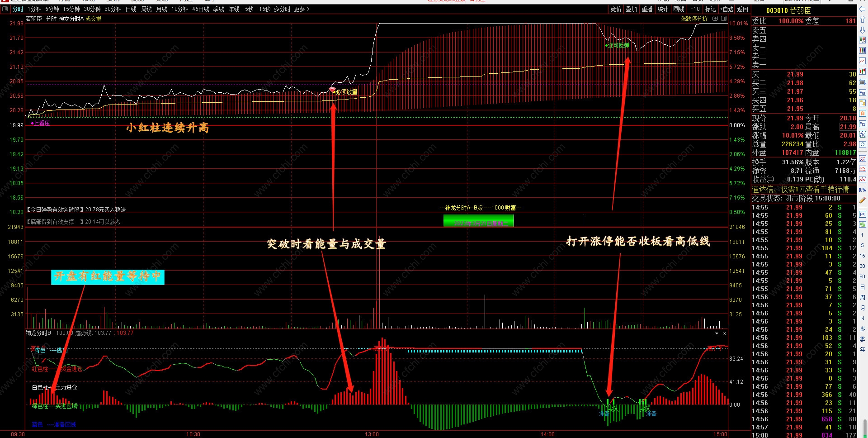This screenshot has width=868, height=438.
Task: Click the circle up-arrow icon beside 涨跌停分析
Action: coord(715,19)
